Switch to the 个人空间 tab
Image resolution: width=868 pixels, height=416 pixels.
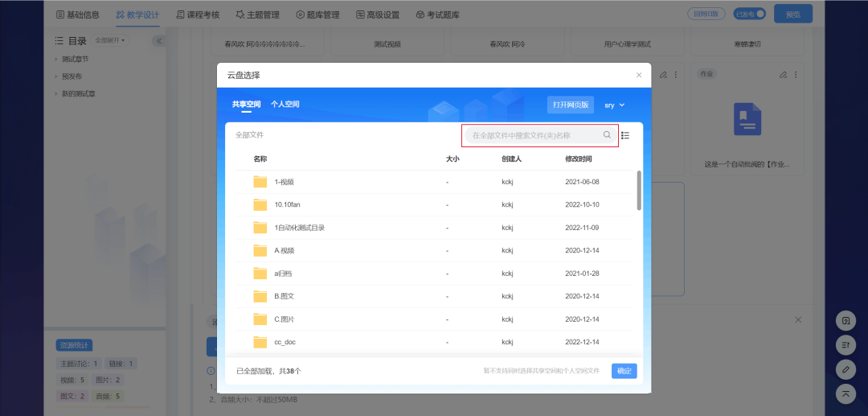(285, 104)
